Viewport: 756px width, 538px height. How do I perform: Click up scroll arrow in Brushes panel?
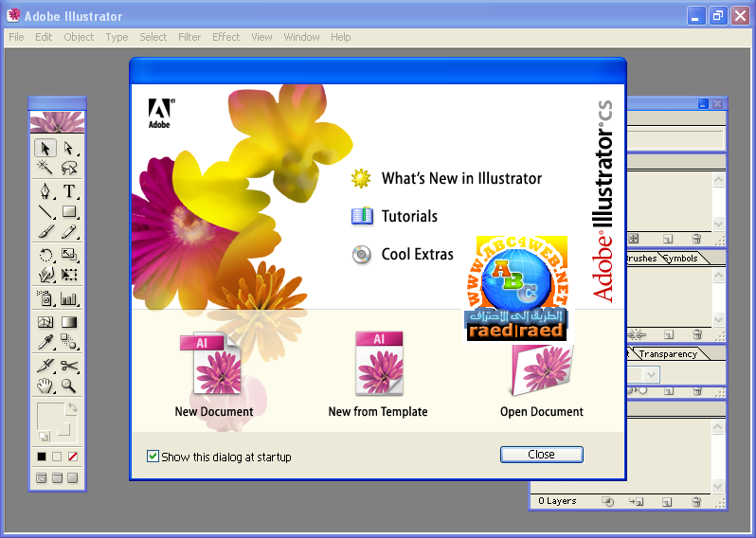tap(718, 276)
